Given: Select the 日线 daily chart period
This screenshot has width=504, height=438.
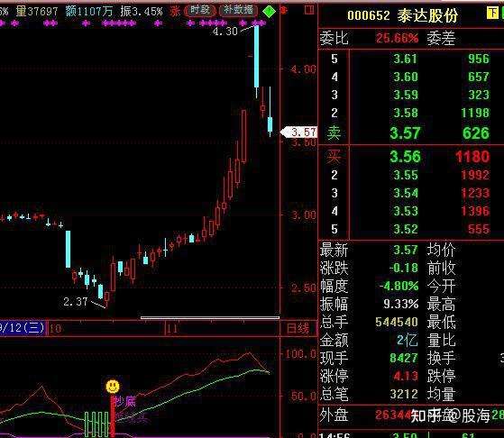Looking at the screenshot, I should [x=298, y=328].
